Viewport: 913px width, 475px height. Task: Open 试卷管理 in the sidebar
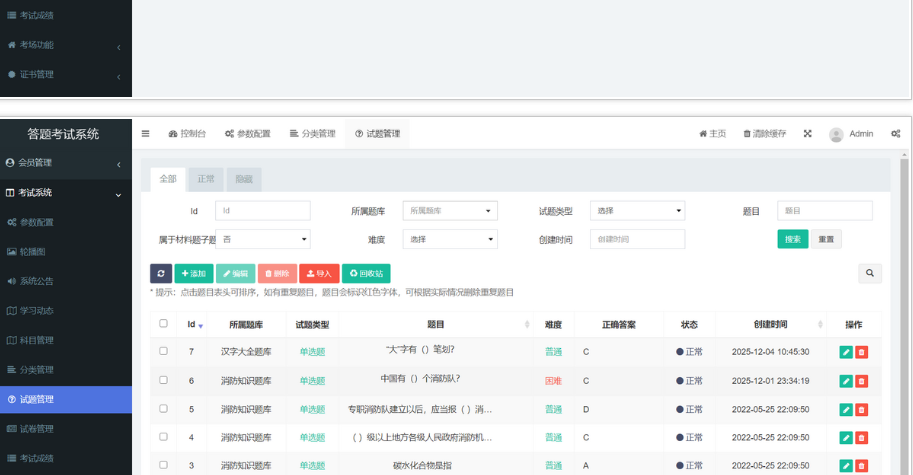66,429
